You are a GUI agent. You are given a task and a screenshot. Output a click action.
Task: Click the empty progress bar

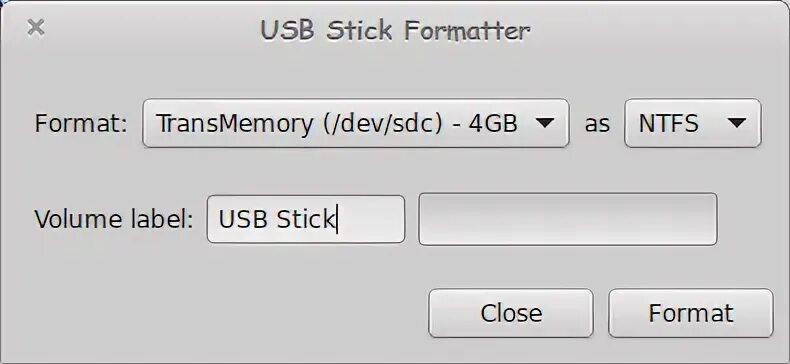(568, 219)
